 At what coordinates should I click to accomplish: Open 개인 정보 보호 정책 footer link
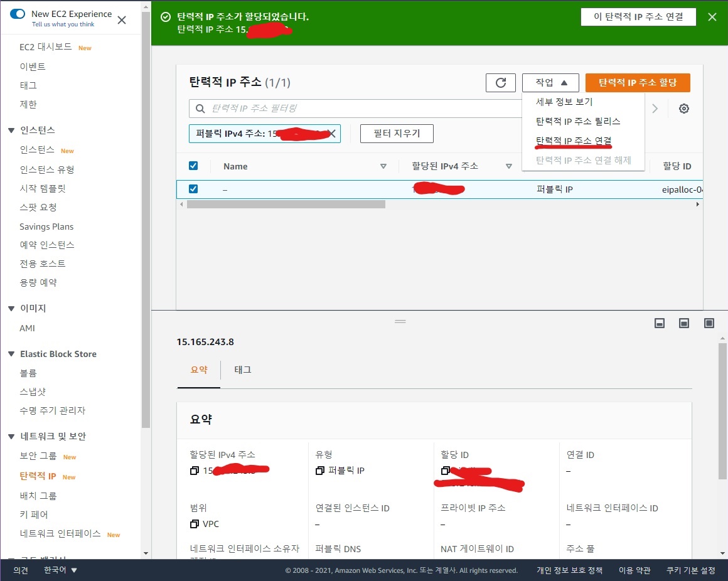[570, 570]
